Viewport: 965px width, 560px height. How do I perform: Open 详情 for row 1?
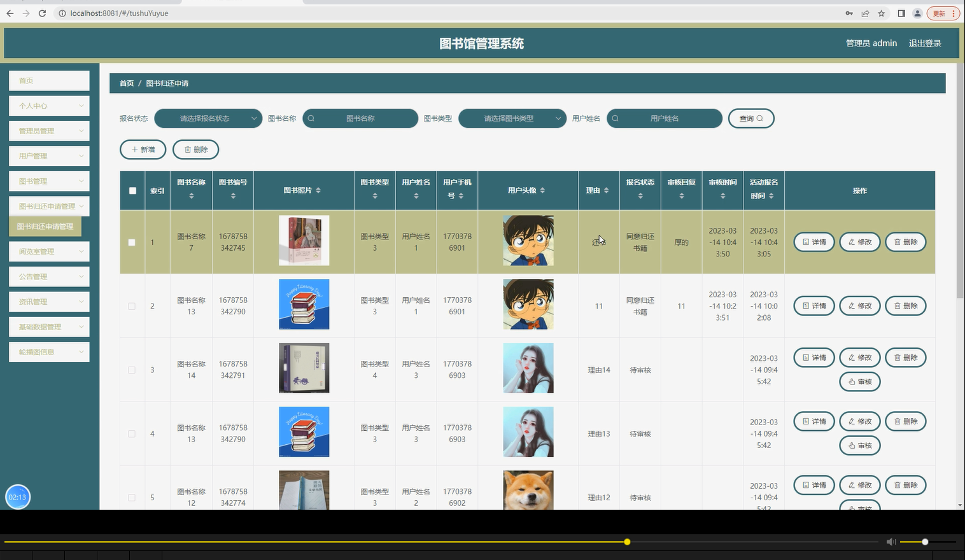814,242
